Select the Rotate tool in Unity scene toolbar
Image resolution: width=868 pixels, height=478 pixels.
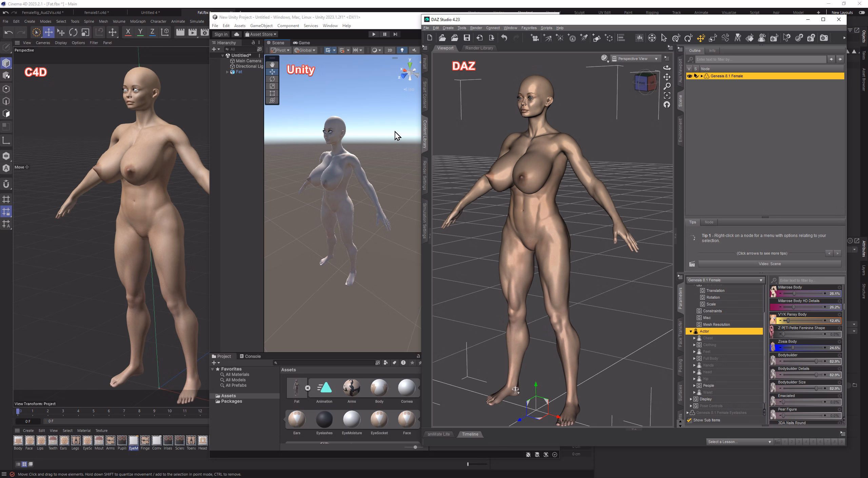[x=272, y=79]
